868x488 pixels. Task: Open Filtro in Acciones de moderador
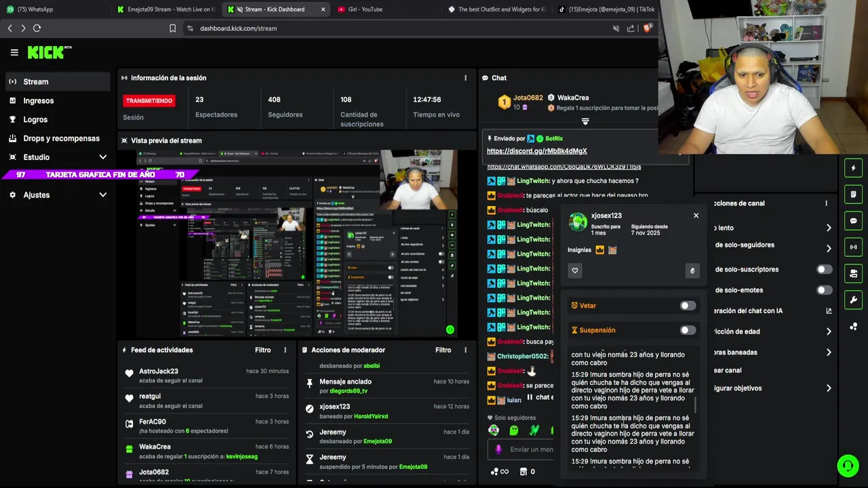(443, 350)
